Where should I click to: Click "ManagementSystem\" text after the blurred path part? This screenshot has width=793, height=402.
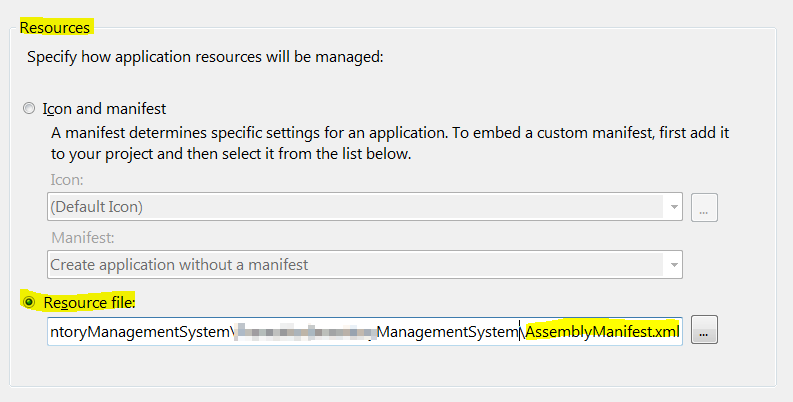coord(450,331)
